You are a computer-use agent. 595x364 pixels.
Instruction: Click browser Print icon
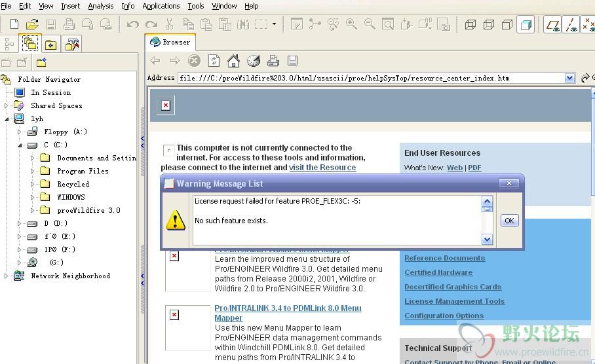click(273, 61)
